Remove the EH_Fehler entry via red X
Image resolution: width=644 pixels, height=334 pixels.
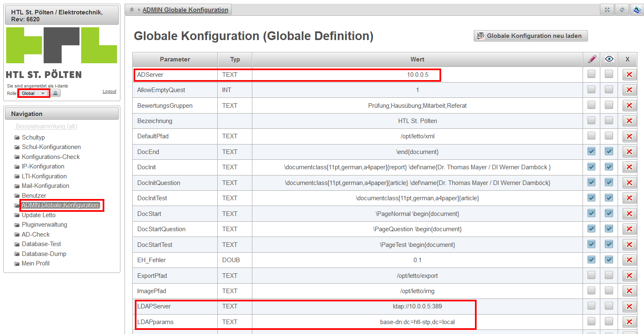point(629,260)
